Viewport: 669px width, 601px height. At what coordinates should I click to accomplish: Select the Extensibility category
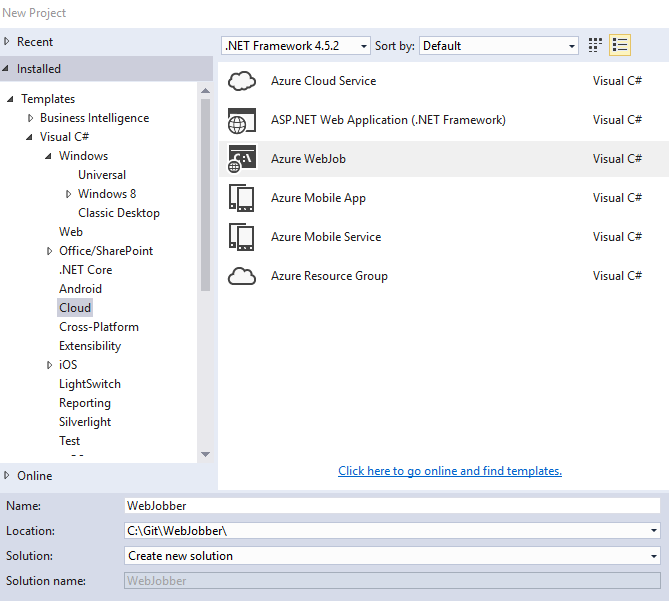[x=90, y=346]
